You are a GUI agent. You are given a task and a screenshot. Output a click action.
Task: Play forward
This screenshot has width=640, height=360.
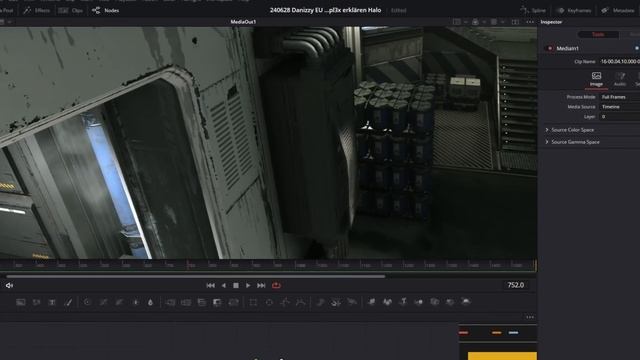(248, 285)
